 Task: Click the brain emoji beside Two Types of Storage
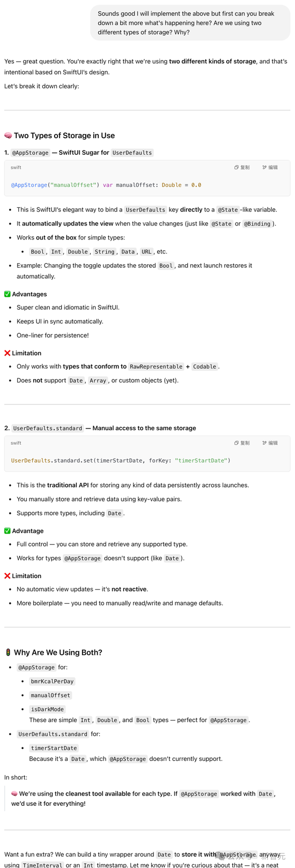[8, 136]
